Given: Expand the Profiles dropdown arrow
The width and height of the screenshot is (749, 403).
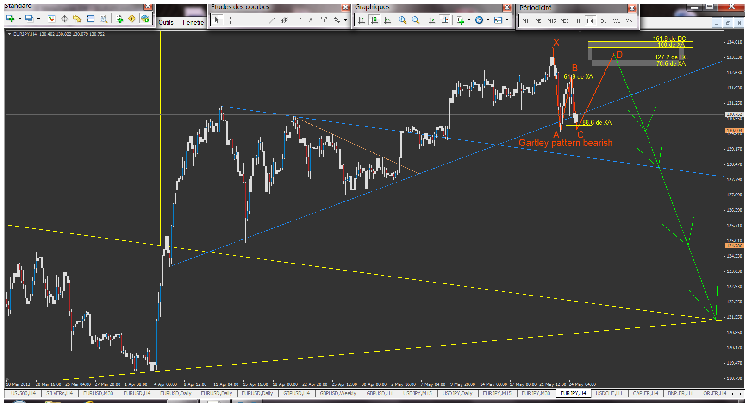Looking at the screenshot, I should tap(39, 19).
